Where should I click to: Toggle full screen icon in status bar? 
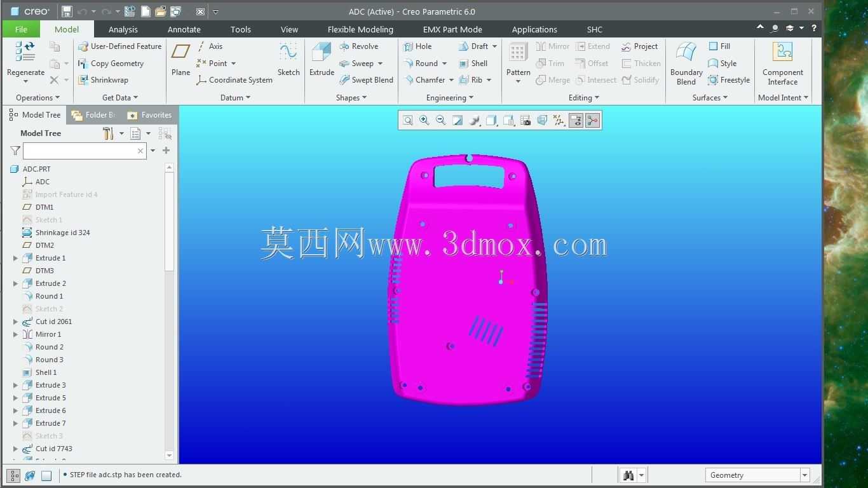point(46,475)
